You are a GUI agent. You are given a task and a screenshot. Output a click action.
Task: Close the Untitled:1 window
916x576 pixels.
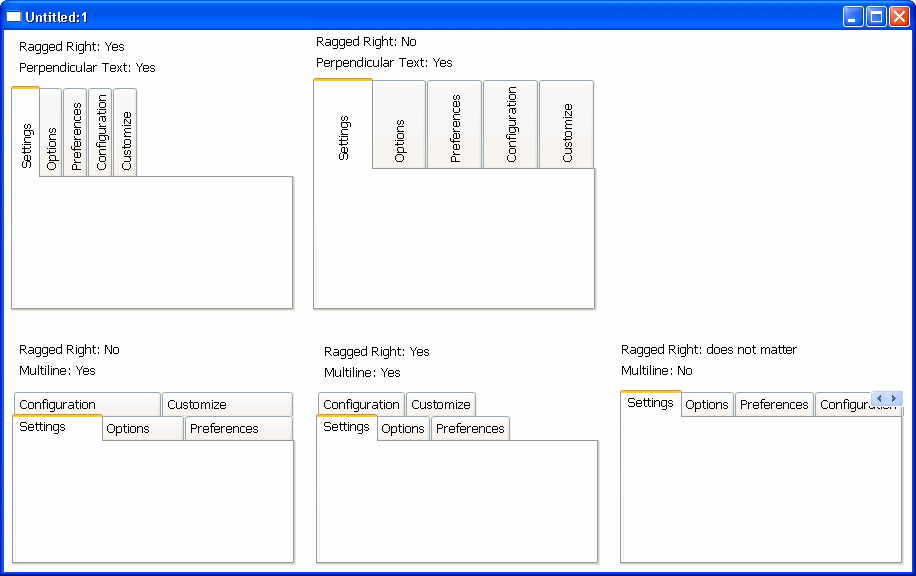click(x=899, y=17)
